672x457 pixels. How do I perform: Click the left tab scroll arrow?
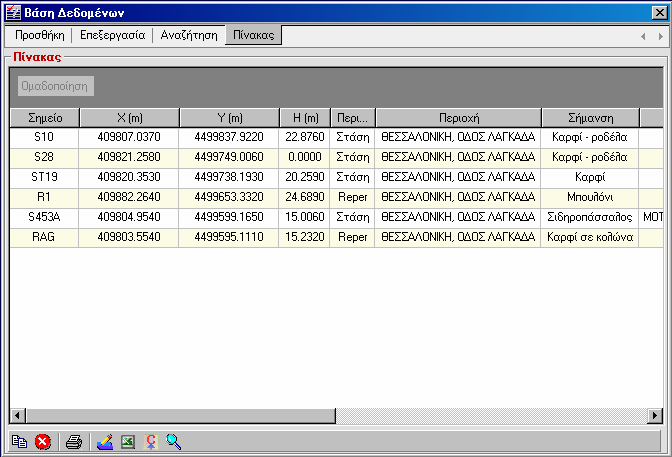coord(643,37)
